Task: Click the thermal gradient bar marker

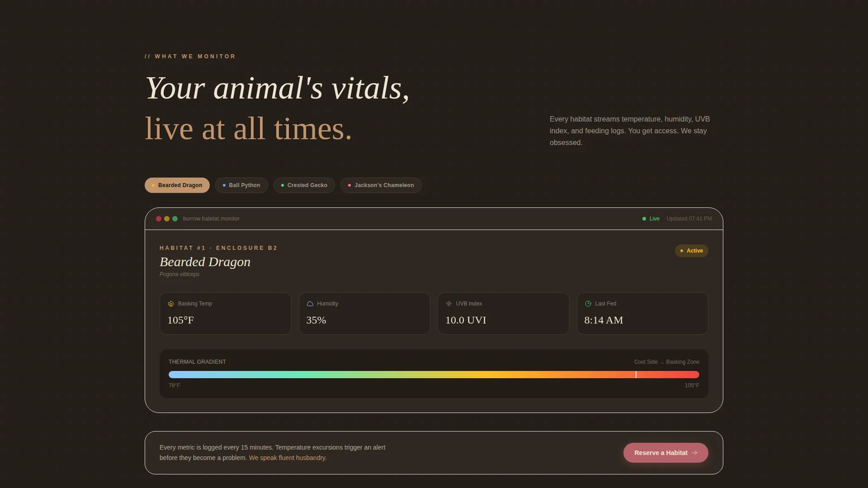Action: pyautogui.click(x=636, y=375)
